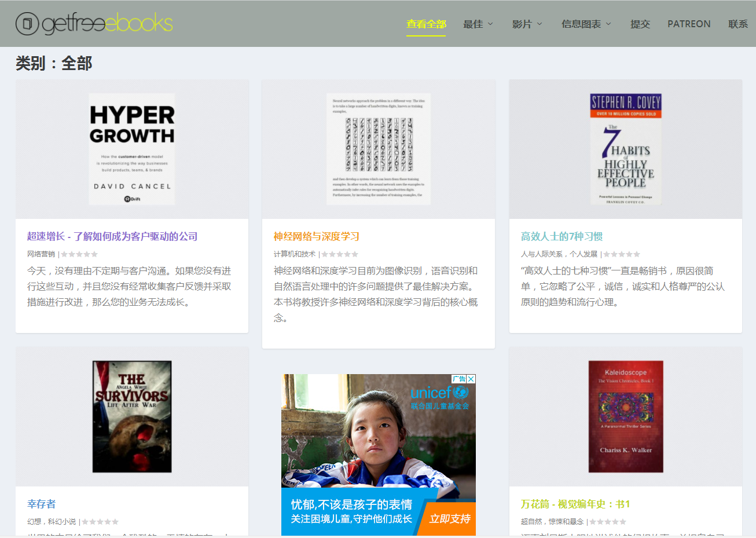Click the 惊悚和悬念 category link
Viewport: 756px width, 538px height.
(566, 522)
